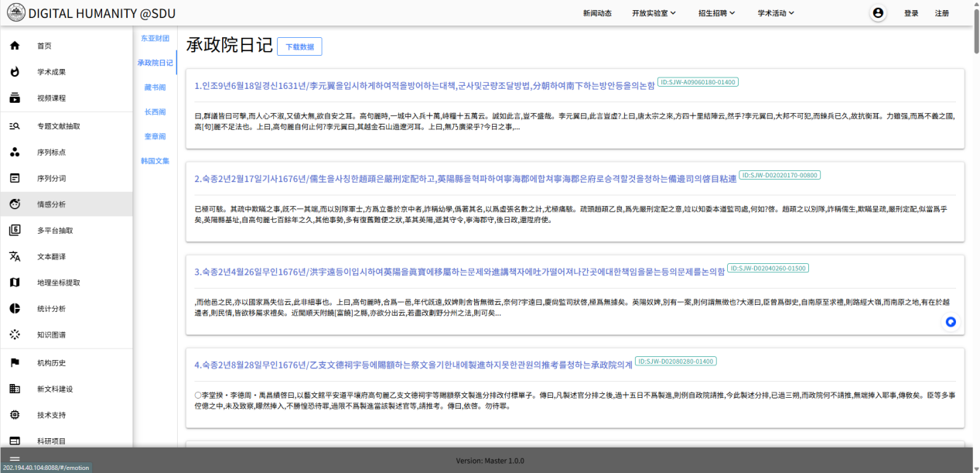Open the 知识图谱 graph icon
980x473 pixels.
coord(15,335)
